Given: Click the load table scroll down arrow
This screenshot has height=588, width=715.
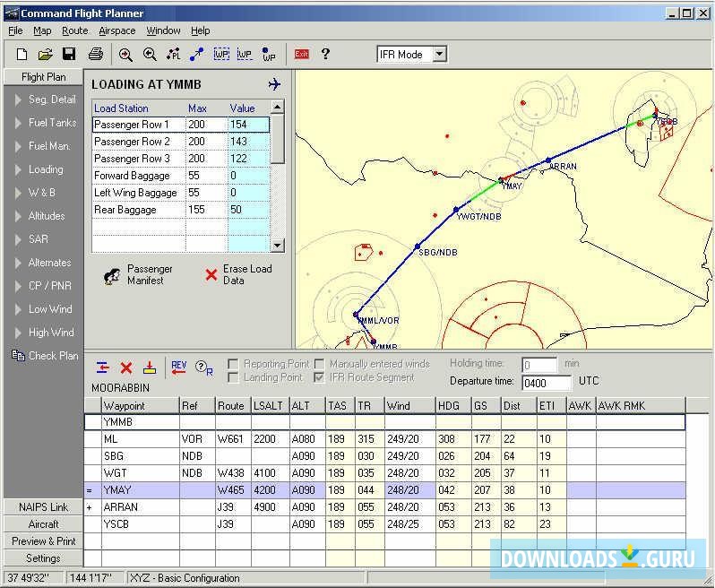Looking at the screenshot, I should pyautogui.click(x=277, y=246).
